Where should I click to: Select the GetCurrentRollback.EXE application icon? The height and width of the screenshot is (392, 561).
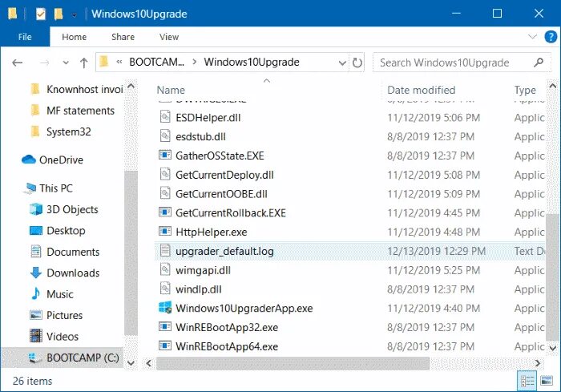point(165,212)
